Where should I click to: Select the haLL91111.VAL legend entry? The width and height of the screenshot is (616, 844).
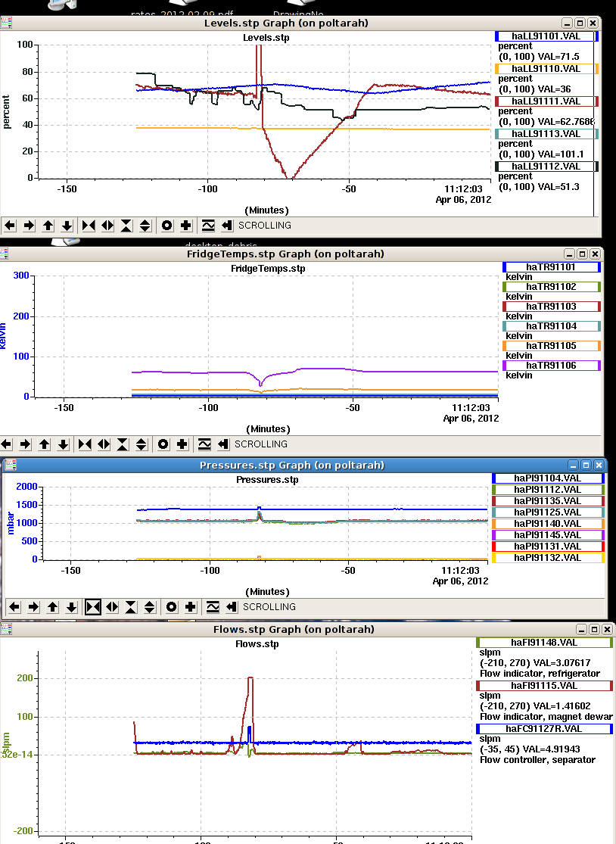pyautogui.click(x=546, y=101)
